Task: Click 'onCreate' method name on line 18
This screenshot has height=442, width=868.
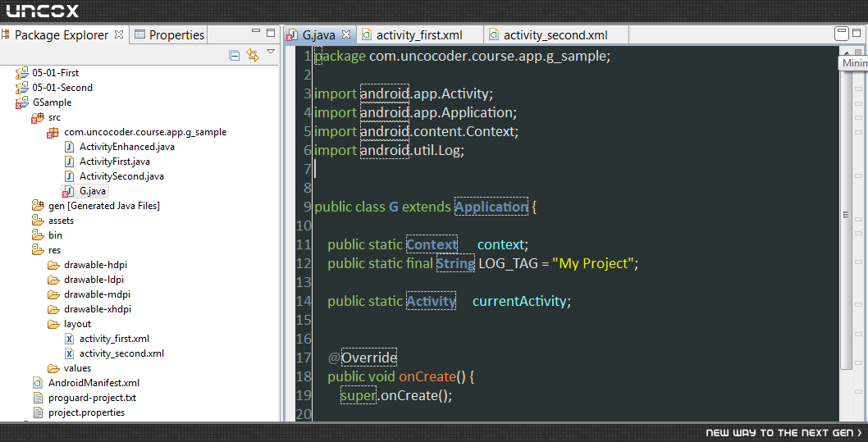Action: click(427, 377)
